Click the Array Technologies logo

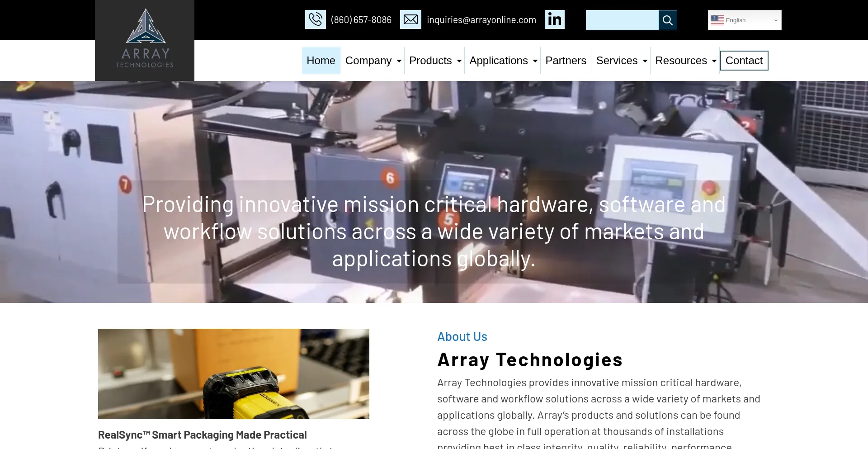(x=145, y=40)
